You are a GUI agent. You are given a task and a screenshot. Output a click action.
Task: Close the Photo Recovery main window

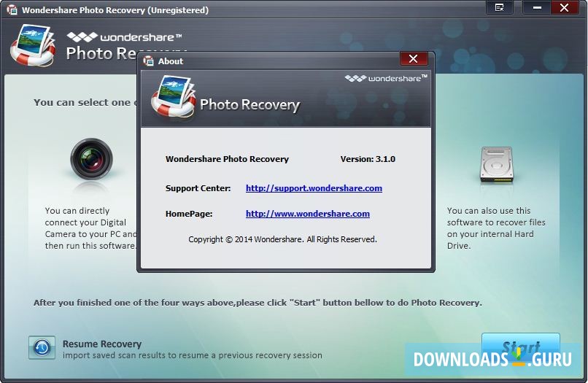(565, 7)
